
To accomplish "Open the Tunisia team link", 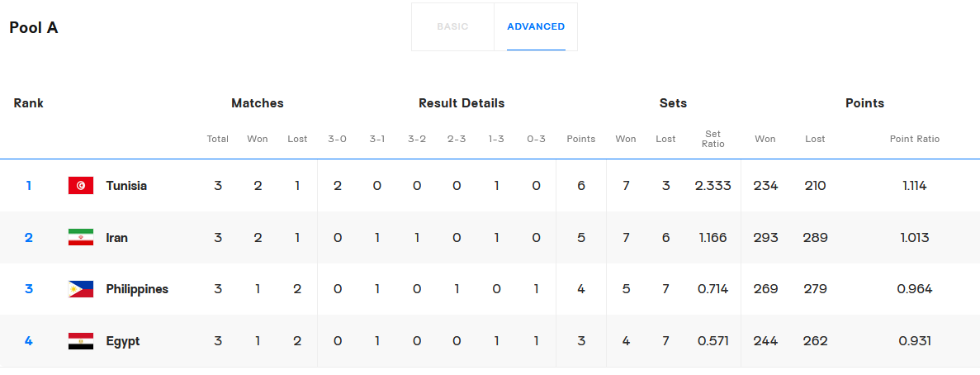I will click(x=126, y=186).
